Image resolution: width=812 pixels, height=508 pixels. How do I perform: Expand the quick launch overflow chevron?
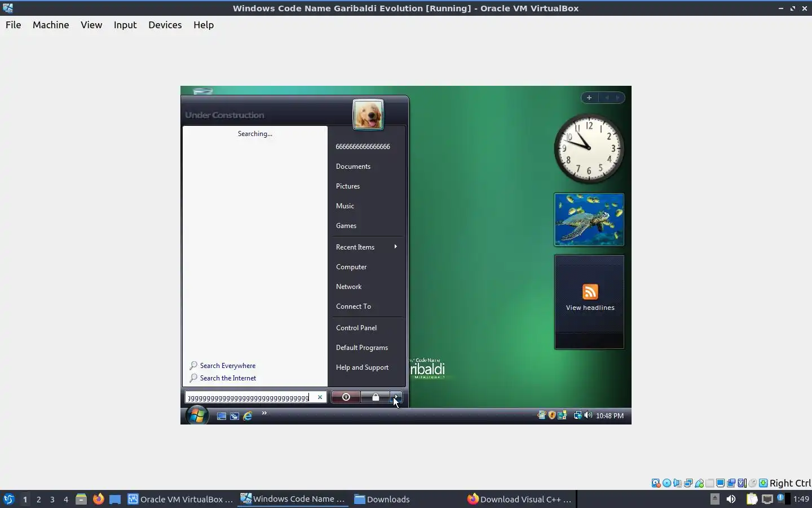tap(264, 413)
